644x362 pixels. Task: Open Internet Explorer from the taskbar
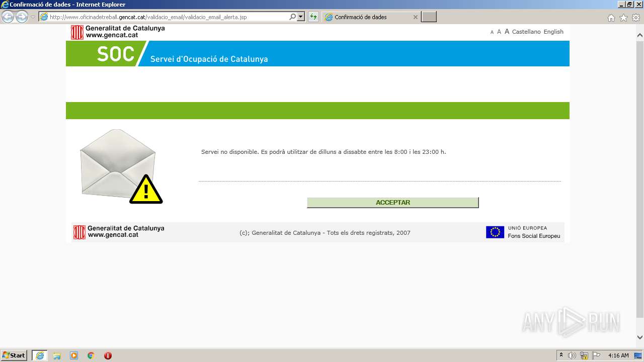click(x=40, y=355)
